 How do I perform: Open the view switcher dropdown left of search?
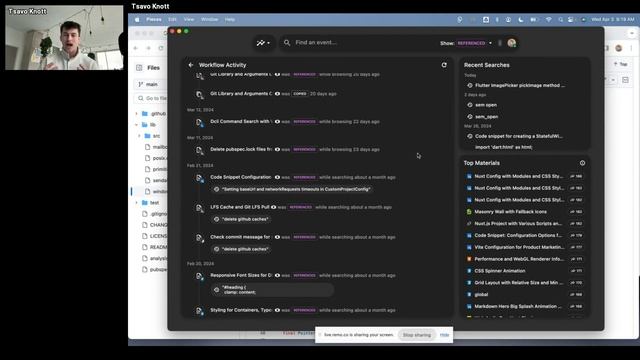point(263,42)
